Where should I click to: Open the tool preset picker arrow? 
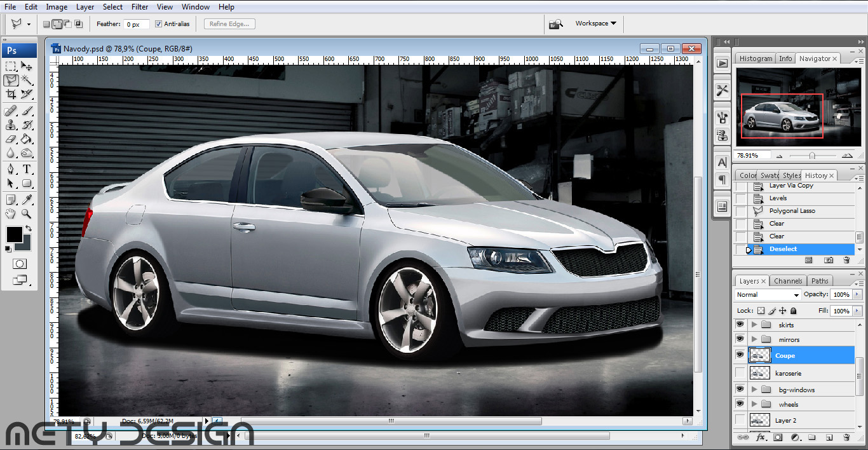point(29,24)
